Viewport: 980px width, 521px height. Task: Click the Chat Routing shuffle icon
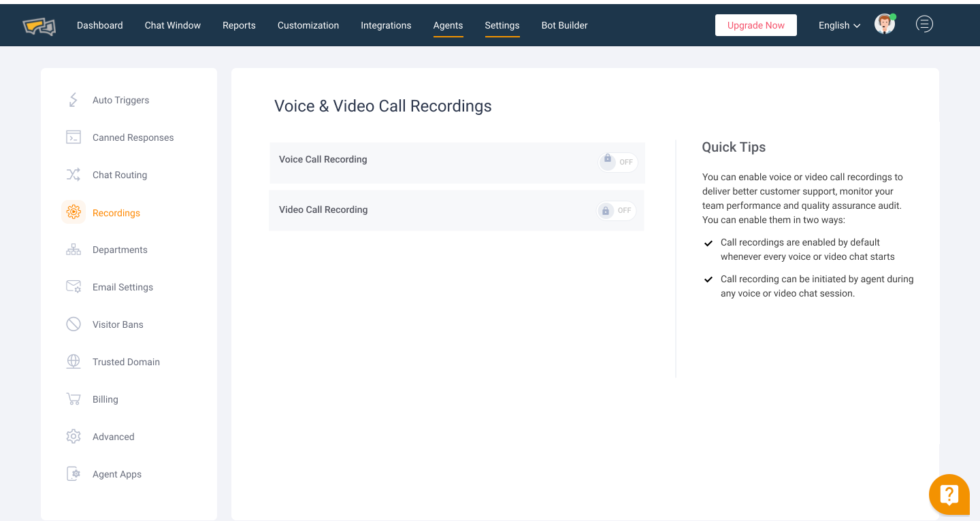pos(73,175)
